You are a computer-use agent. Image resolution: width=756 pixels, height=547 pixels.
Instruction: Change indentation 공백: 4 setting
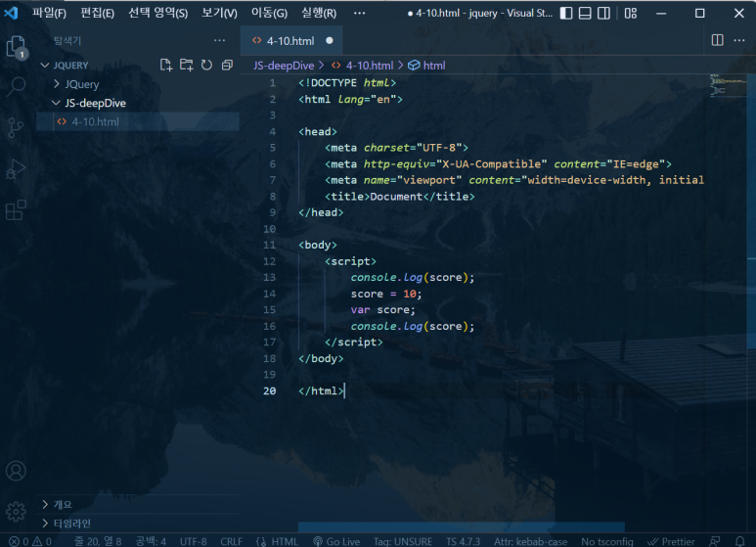pos(151,542)
